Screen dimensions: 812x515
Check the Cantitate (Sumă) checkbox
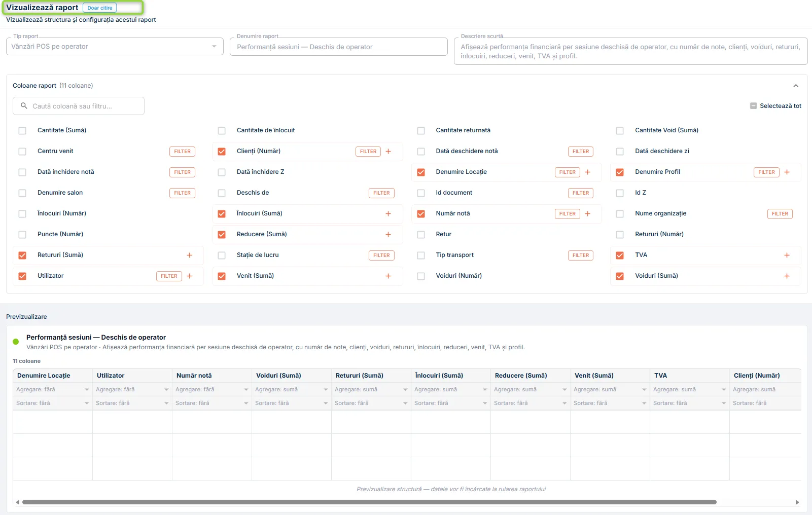pyautogui.click(x=22, y=131)
